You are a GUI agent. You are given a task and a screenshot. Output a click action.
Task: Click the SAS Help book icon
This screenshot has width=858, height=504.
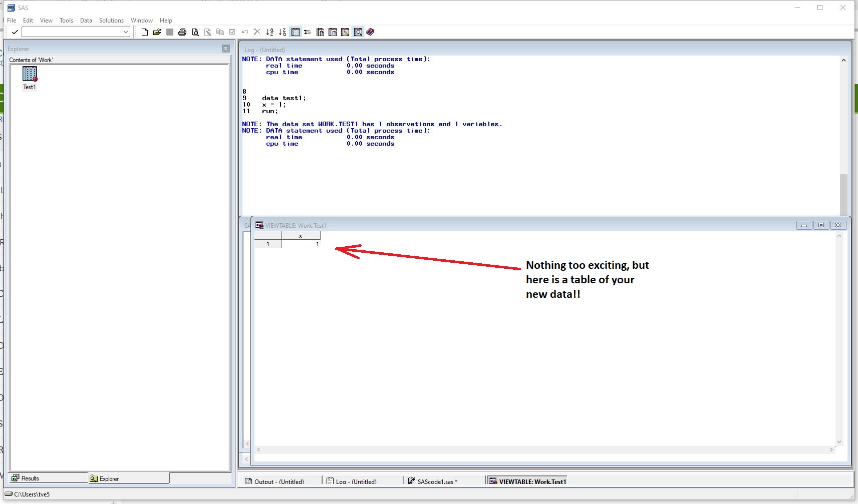pos(370,32)
